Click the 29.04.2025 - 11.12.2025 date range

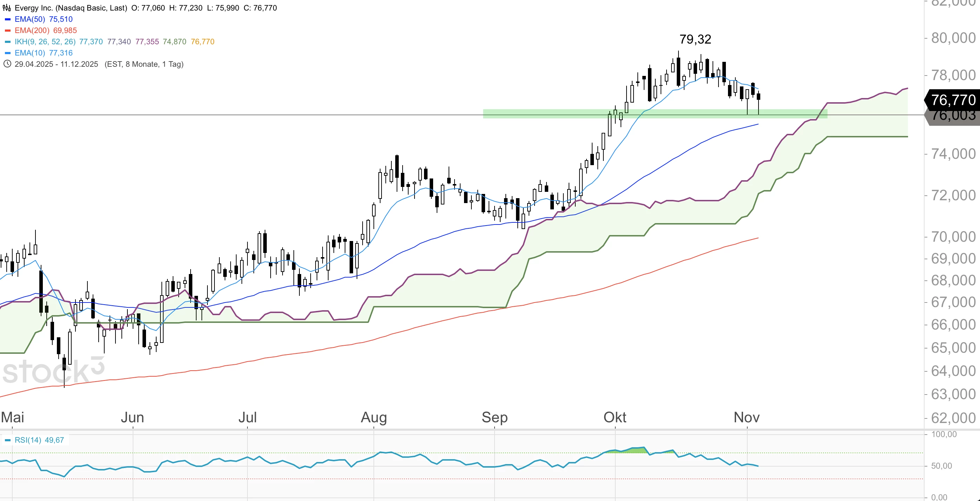(x=56, y=64)
